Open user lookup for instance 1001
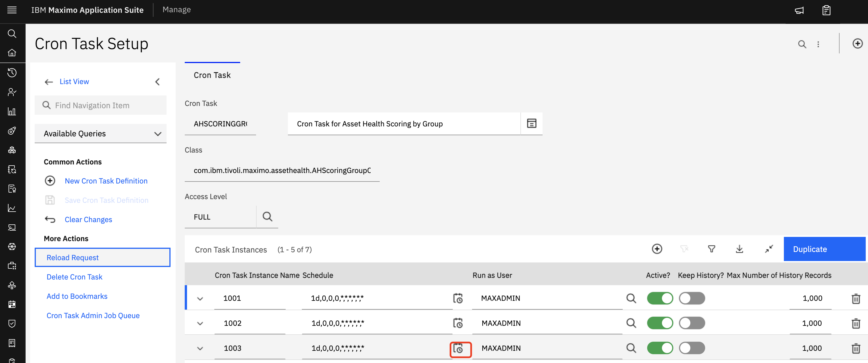Viewport: 868px width, 363px height. [631, 298]
